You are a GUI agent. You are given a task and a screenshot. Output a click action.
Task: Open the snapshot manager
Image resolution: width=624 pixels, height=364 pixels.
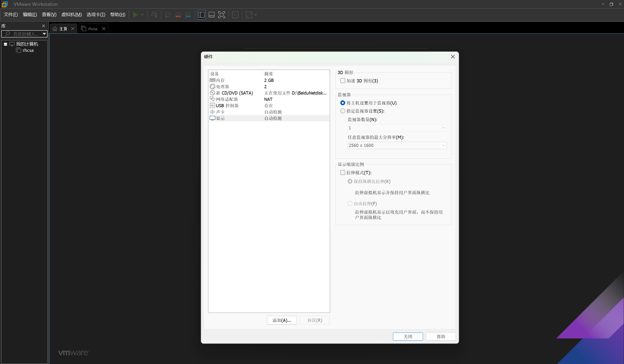pyautogui.click(x=188, y=15)
